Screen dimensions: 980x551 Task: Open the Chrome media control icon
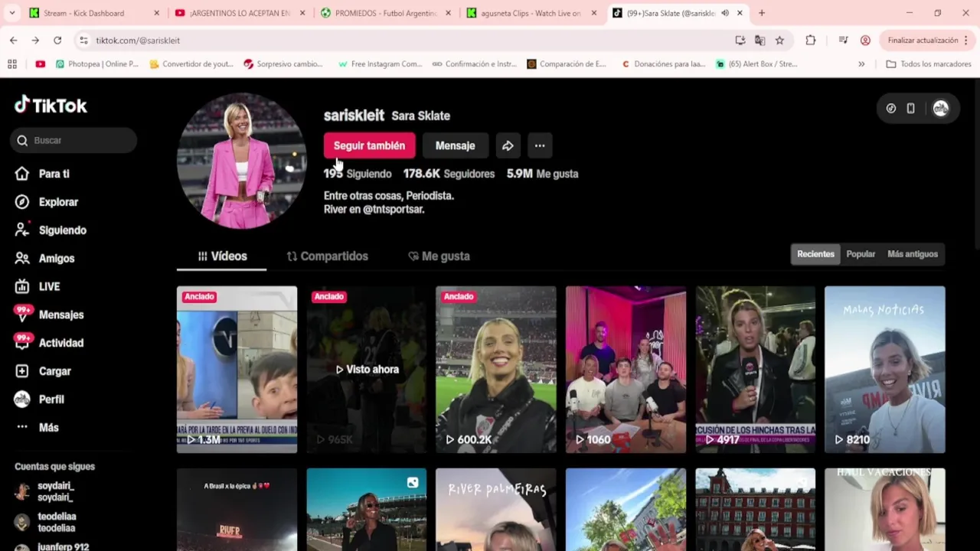[843, 40]
